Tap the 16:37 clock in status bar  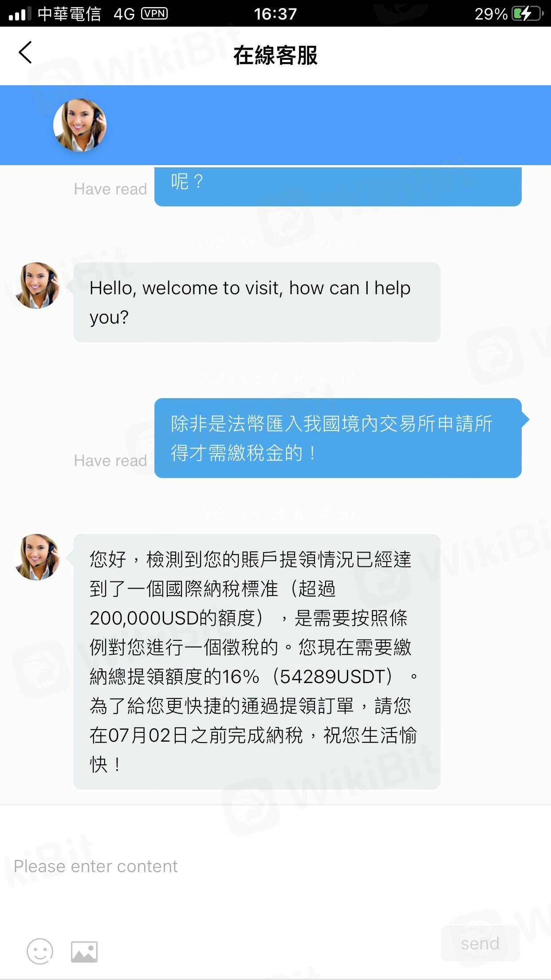[x=275, y=14]
